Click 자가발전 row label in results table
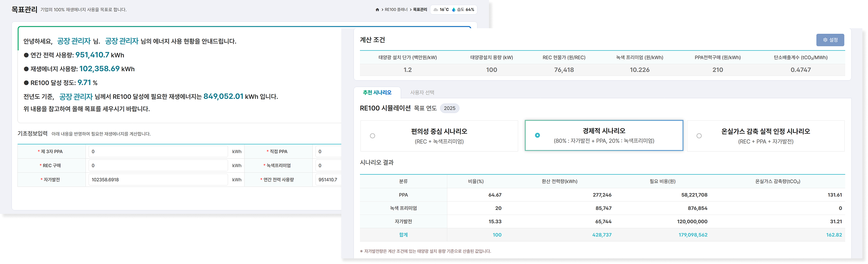The height and width of the screenshot is (264, 868). (x=403, y=222)
